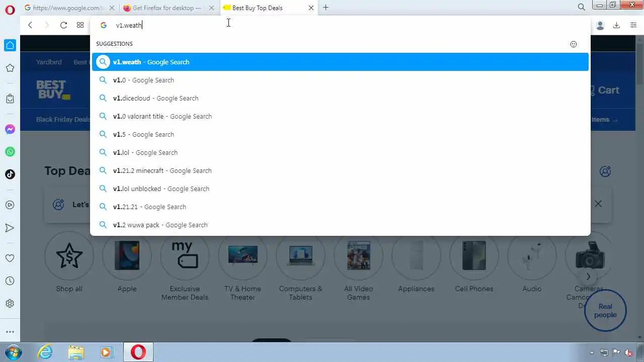The image size is (644, 362).
Task: Click the Best Buy logo
Action: pyautogui.click(x=53, y=90)
